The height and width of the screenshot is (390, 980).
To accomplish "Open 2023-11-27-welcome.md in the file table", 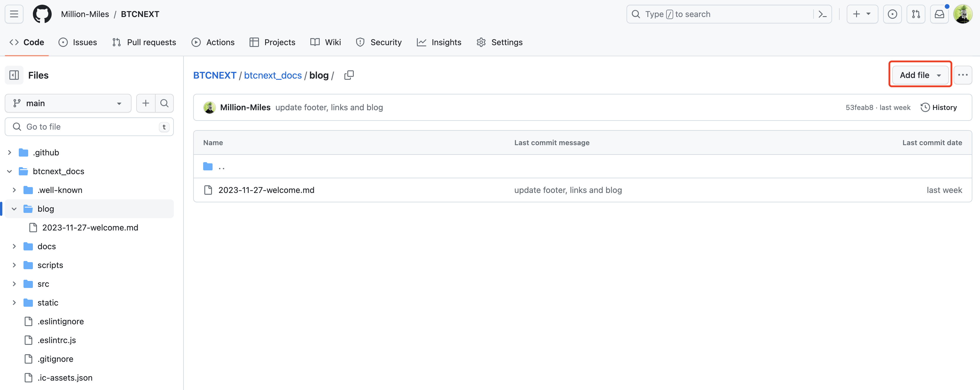I will [266, 190].
